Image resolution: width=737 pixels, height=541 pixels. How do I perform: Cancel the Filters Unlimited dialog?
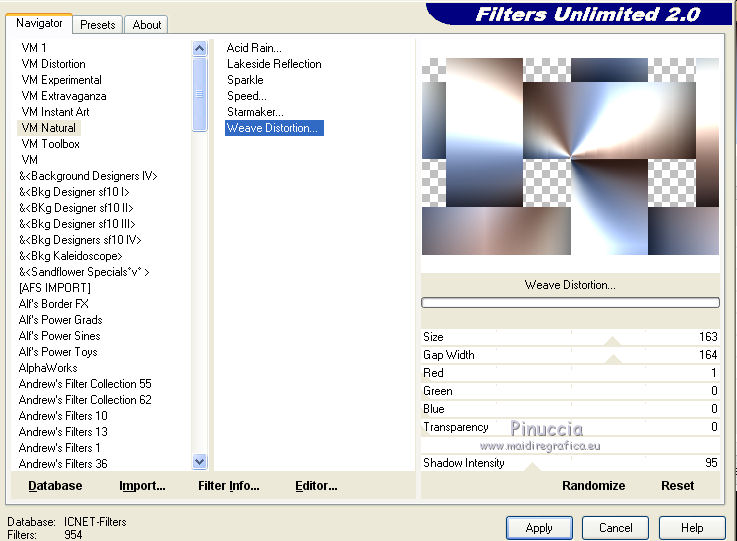click(x=616, y=528)
